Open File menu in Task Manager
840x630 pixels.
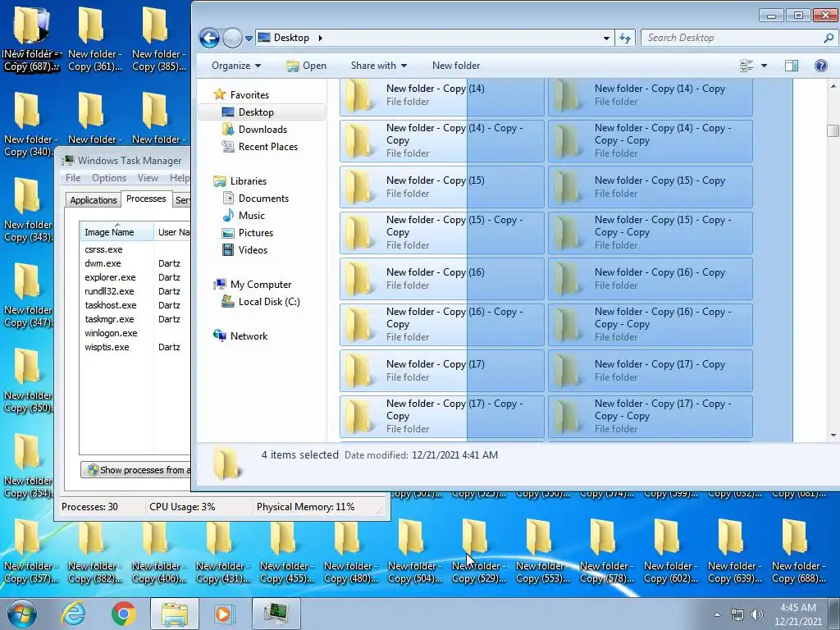(73, 178)
